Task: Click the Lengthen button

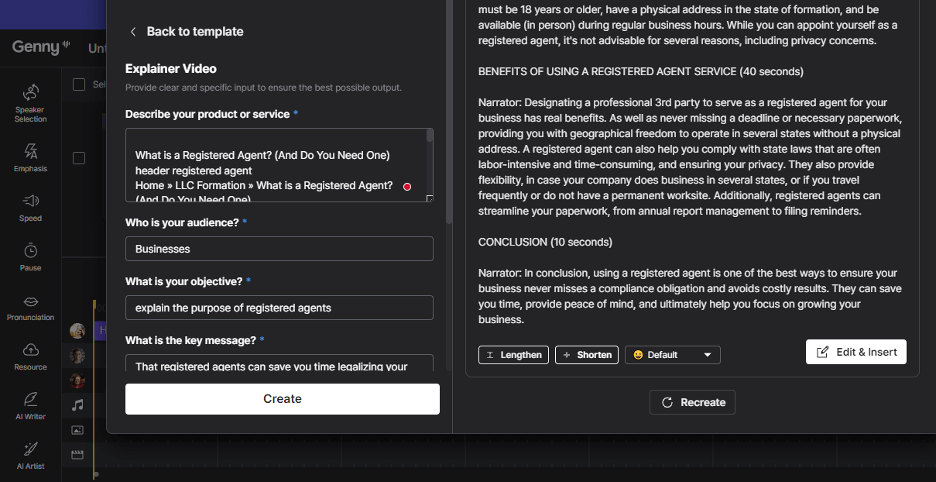Action: (513, 355)
